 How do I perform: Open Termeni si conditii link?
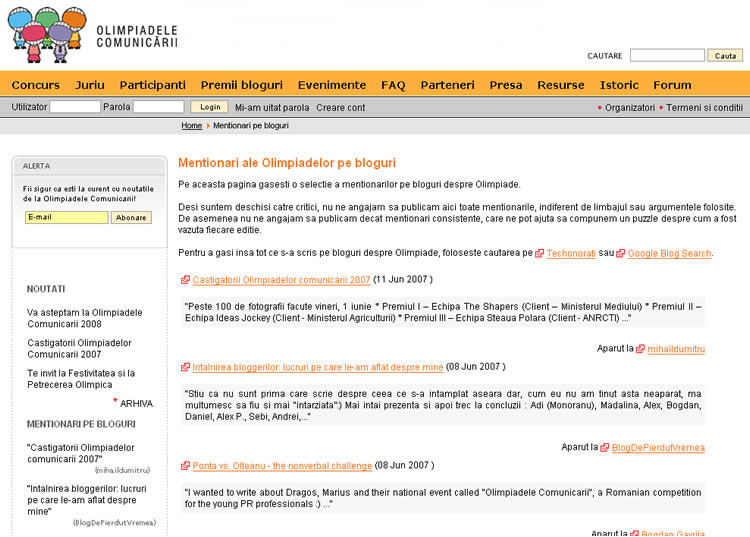705,108
